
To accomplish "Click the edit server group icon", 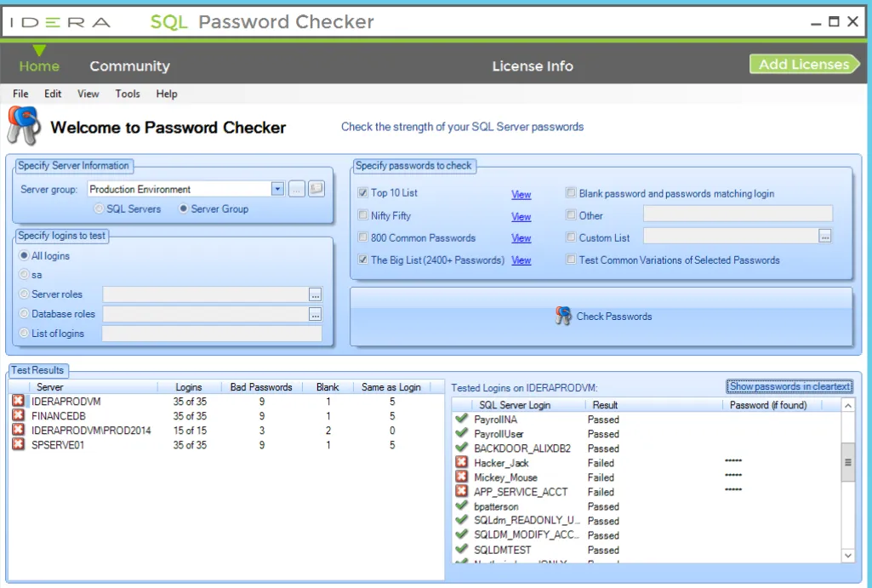I will click(316, 188).
